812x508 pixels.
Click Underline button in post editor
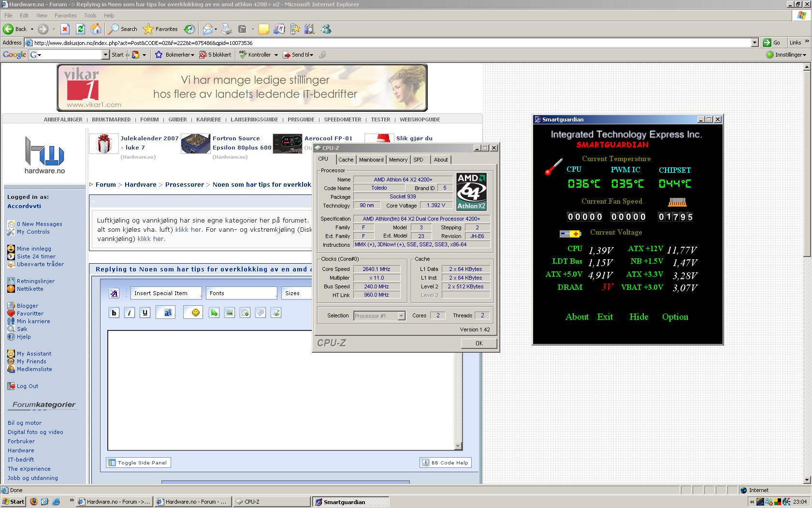(x=145, y=313)
